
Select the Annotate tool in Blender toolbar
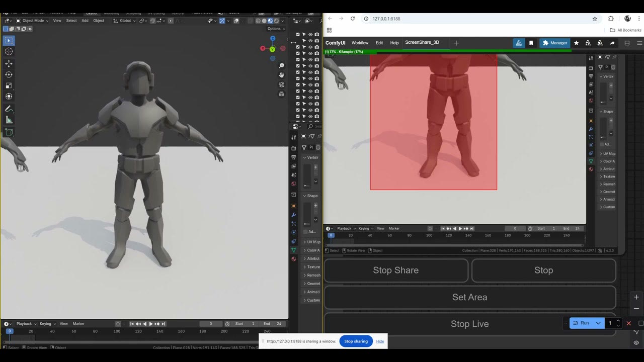pos(9,109)
